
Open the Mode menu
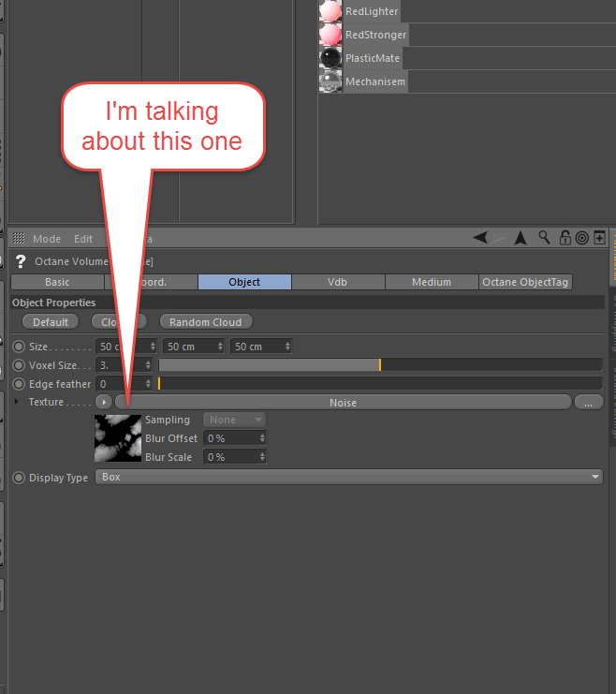[47, 239]
